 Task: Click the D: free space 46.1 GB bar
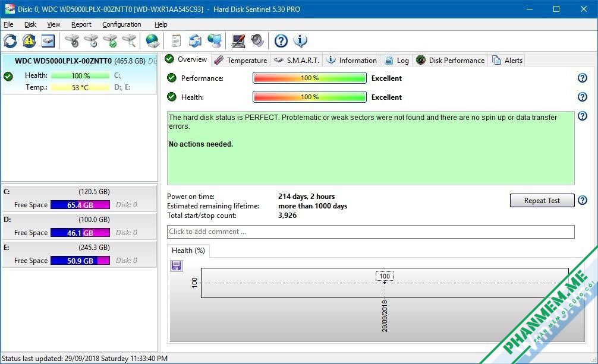click(x=80, y=233)
